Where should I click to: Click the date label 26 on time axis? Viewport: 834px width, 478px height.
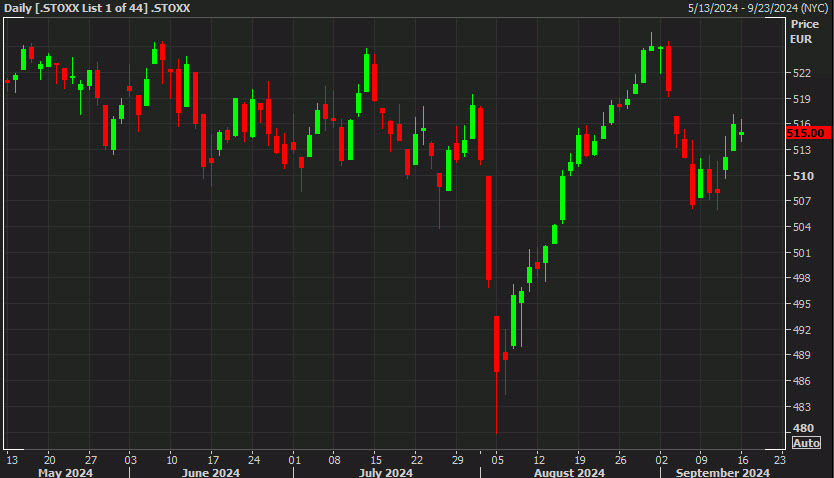(620, 460)
